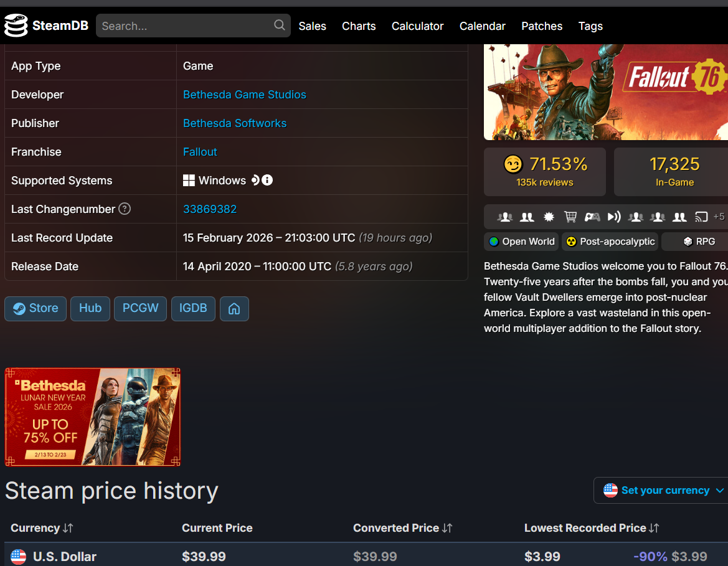Click the game controller support icon
Image resolution: width=728 pixels, height=566 pixels.
(592, 217)
